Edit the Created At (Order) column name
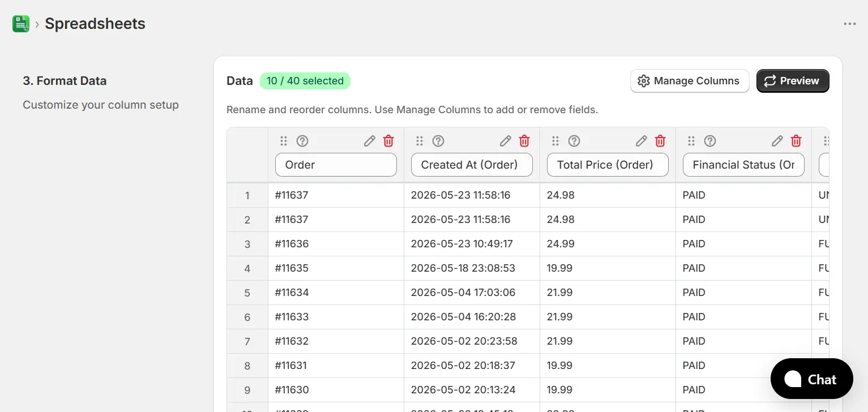The image size is (868, 412). [506, 141]
